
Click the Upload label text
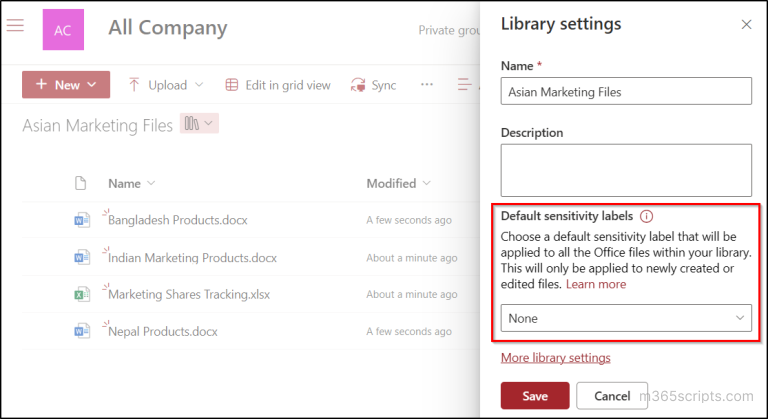pos(168,85)
